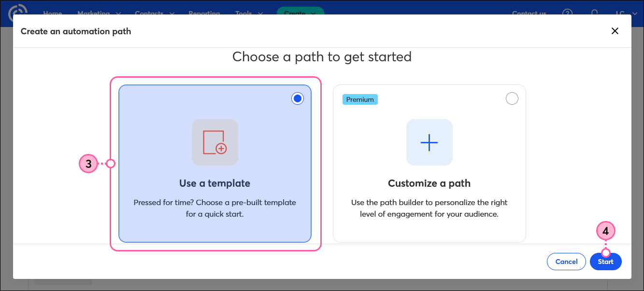
Task: Click the template icon inside Use a template card
Action: tap(215, 142)
